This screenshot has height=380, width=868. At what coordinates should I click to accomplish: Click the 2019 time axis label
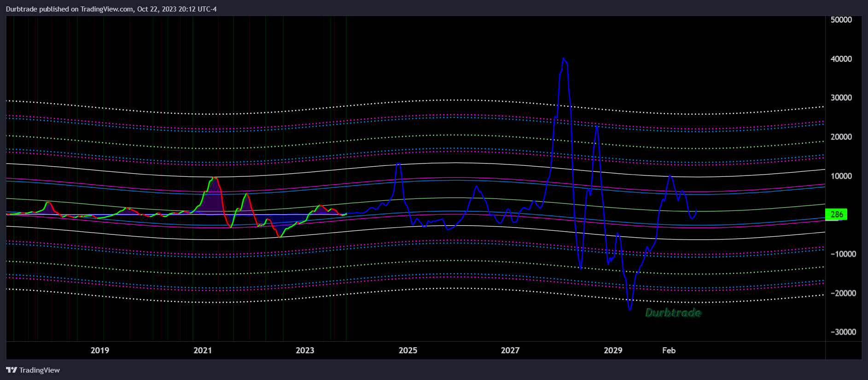[x=100, y=350]
